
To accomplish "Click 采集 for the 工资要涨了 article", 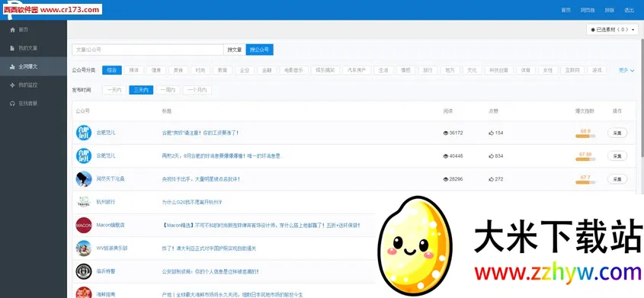I will click(617, 133).
